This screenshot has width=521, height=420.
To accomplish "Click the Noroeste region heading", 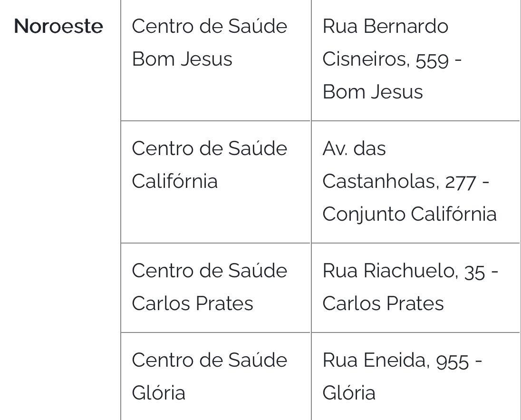I will pyautogui.click(x=58, y=26).
